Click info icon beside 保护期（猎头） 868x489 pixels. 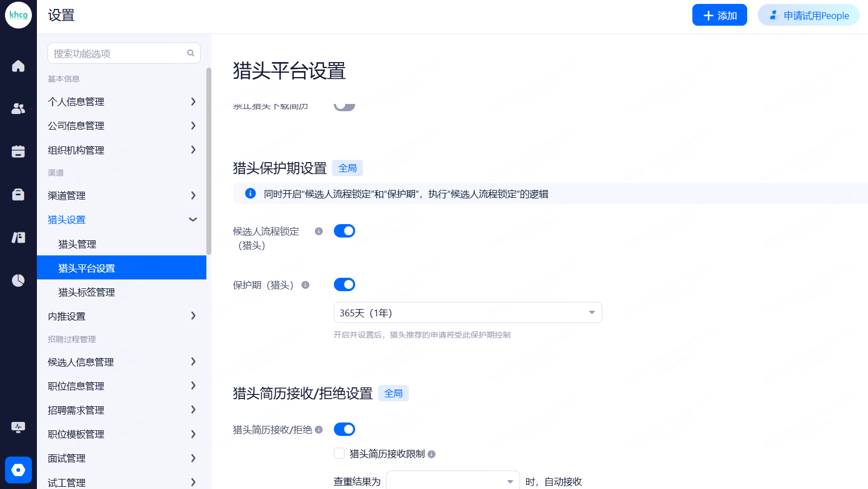305,285
